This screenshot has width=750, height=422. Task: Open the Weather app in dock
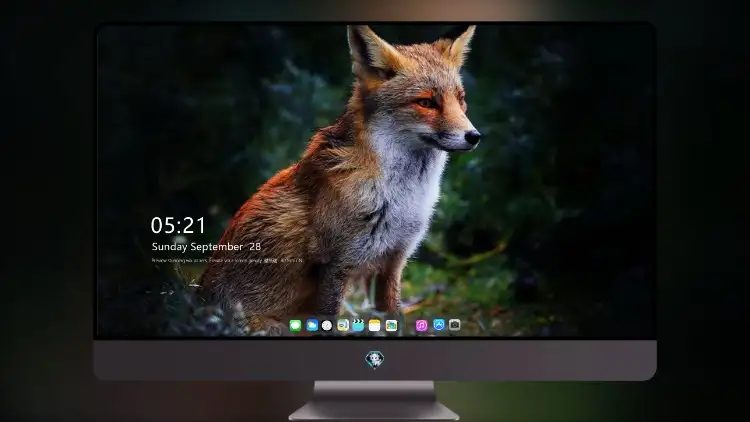(x=312, y=326)
